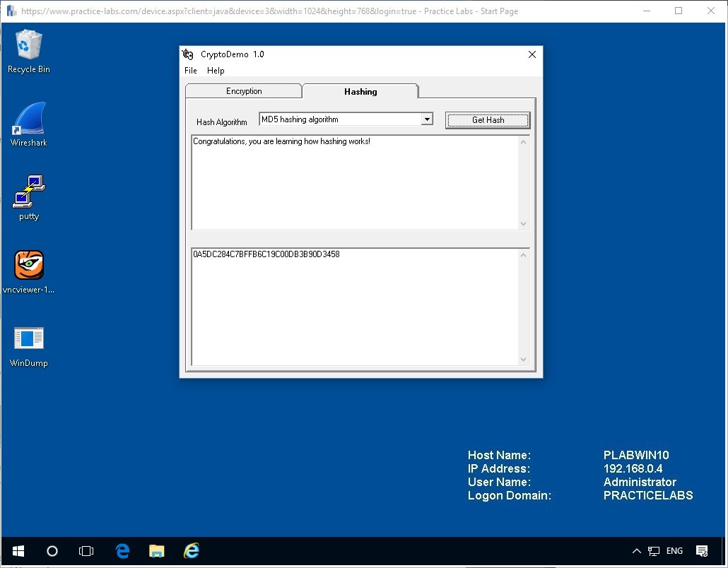Click the CryptoDemo title bar icon

coord(188,54)
